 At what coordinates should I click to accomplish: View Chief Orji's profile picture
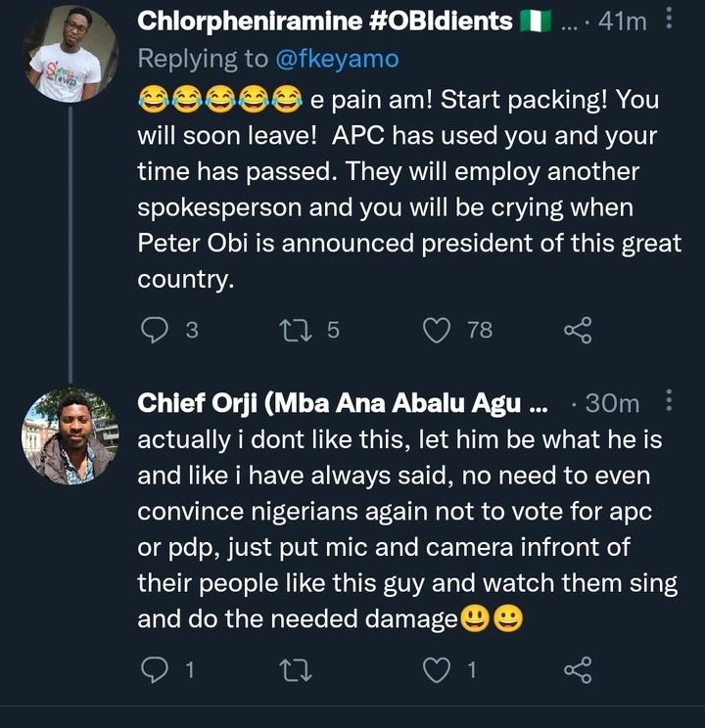coord(70,436)
